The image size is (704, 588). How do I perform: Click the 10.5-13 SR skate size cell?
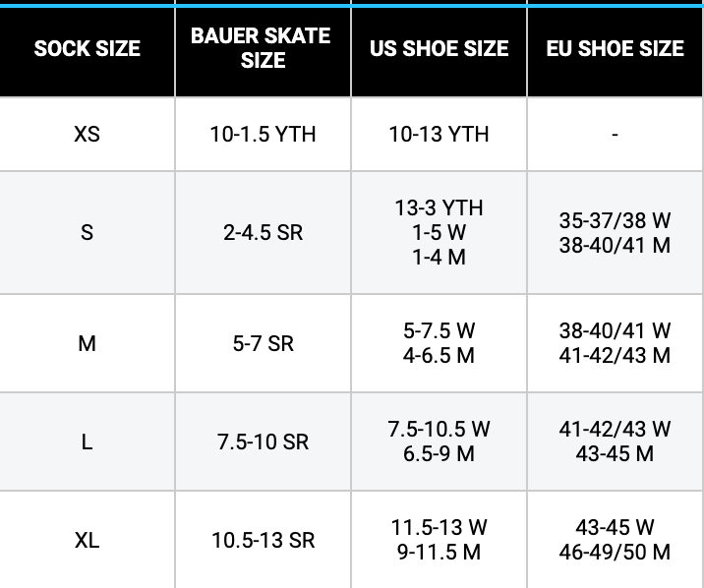pos(263,540)
